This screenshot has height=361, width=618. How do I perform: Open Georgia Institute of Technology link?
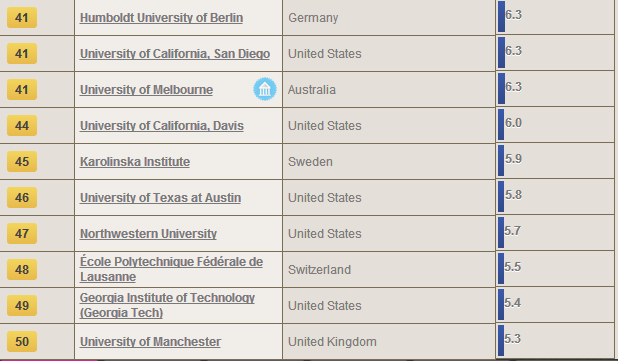168,305
